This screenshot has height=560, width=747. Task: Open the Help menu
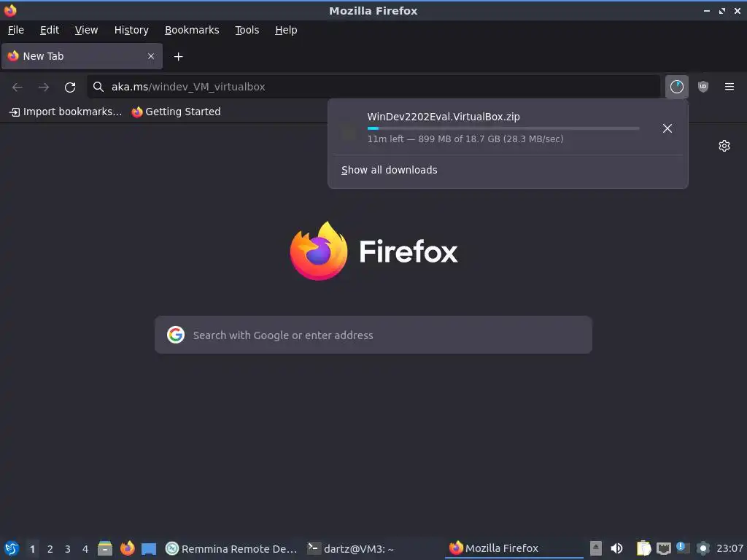[286, 30]
